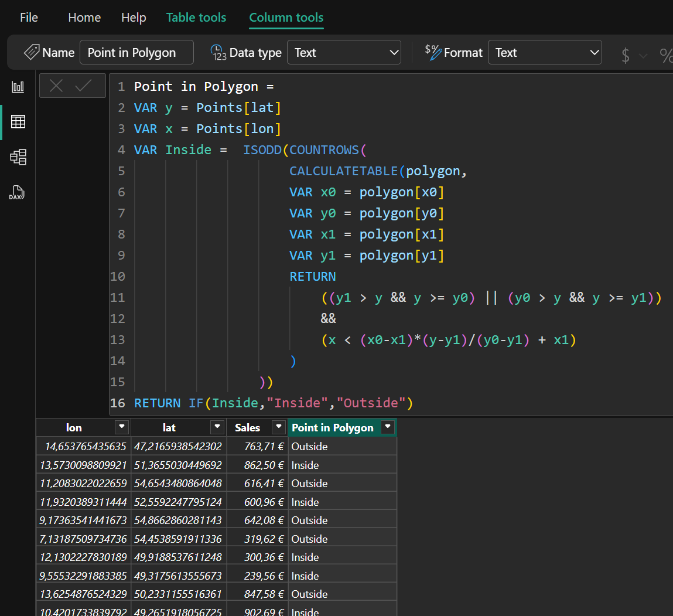673x616 pixels.
Task: Apply percentage format icon
Action: tap(666, 56)
